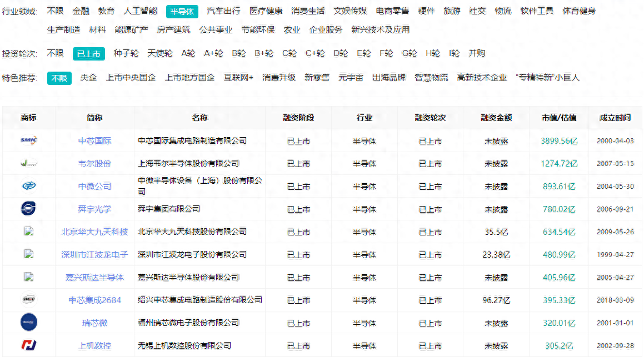Click the full name 无锡上机数控股份有限公司
644x357 pixels.
(x=184, y=345)
